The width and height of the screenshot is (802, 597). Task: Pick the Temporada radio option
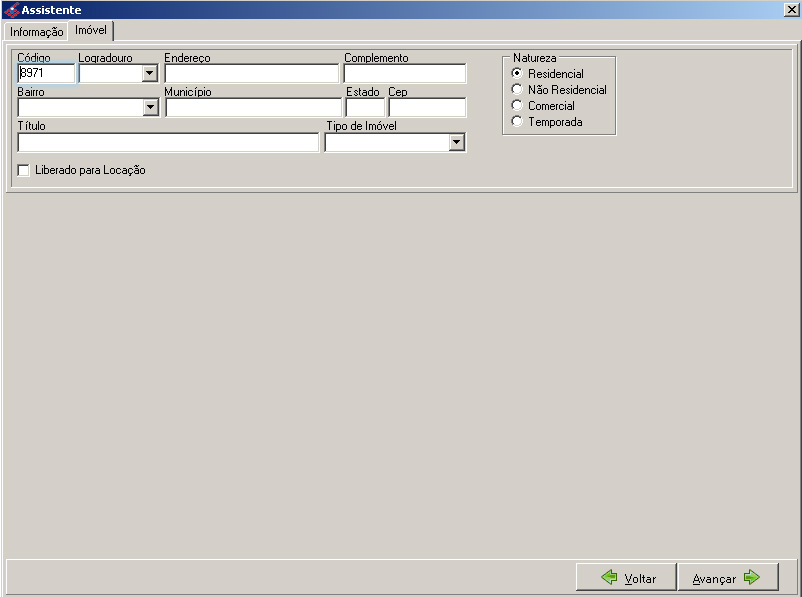(517, 121)
